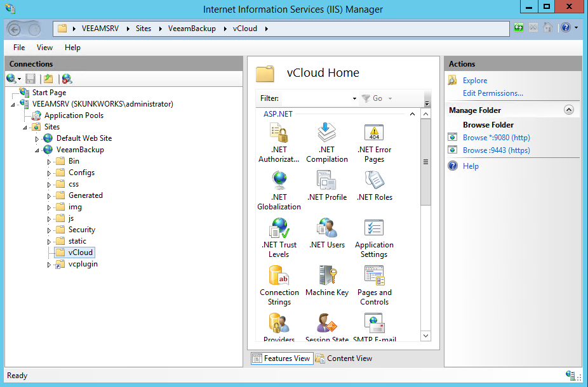Screen dimensions: 588x387
Task: Open the File menu
Action: click(19, 48)
